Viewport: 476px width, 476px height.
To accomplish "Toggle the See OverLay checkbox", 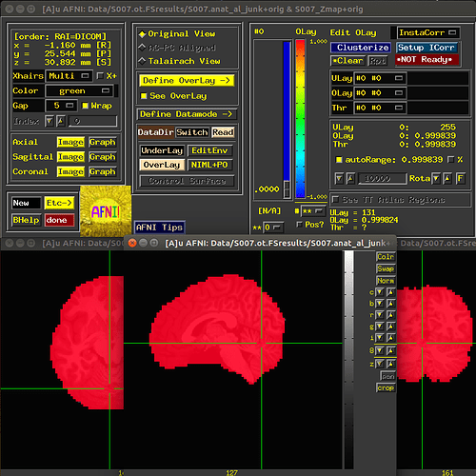I will coord(144,96).
